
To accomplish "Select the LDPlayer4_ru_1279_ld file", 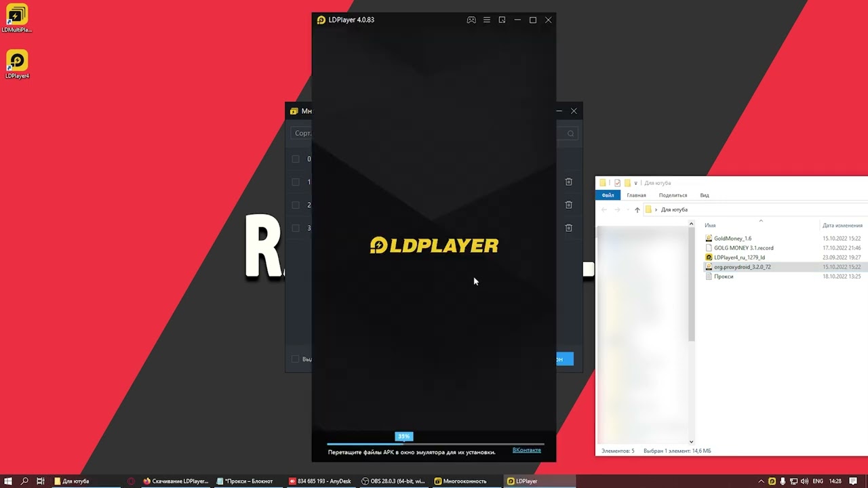I will (x=739, y=258).
